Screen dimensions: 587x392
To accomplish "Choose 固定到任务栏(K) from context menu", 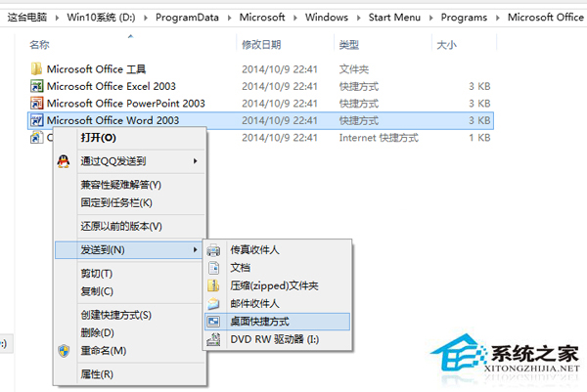I will click(x=115, y=202).
